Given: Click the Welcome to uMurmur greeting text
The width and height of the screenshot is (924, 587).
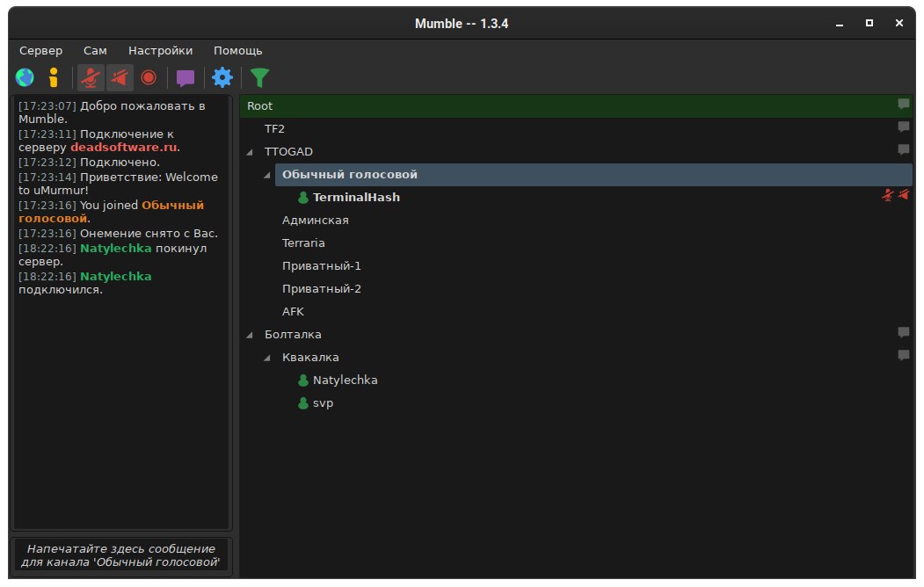Looking at the screenshot, I should [118, 184].
